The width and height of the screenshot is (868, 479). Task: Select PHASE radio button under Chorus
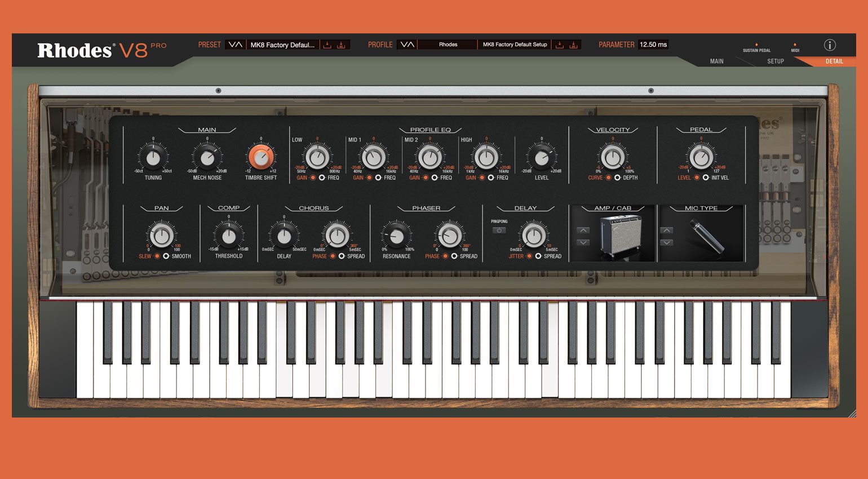click(x=333, y=256)
